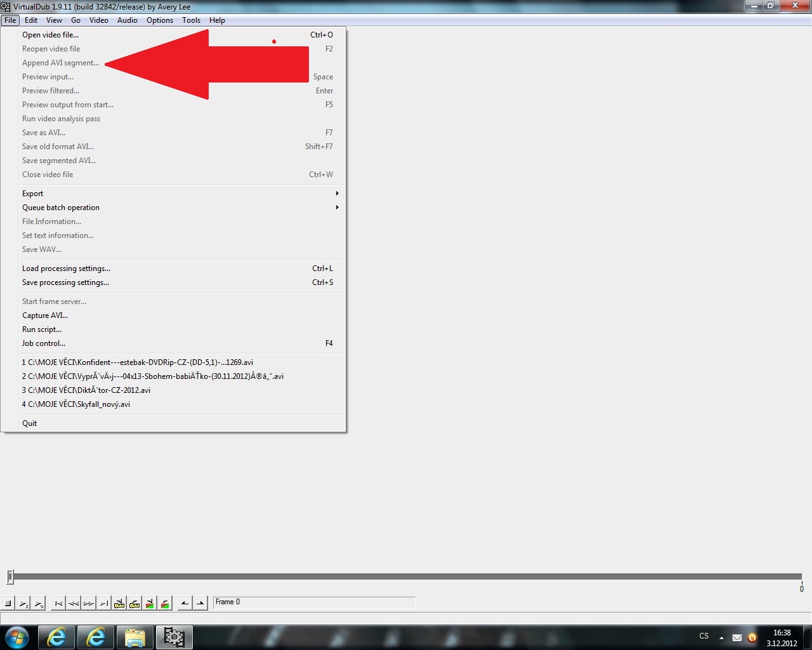Image resolution: width=812 pixels, height=650 pixels.
Task: Open Windows Explorer from the taskbar
Action: (134, 637)
